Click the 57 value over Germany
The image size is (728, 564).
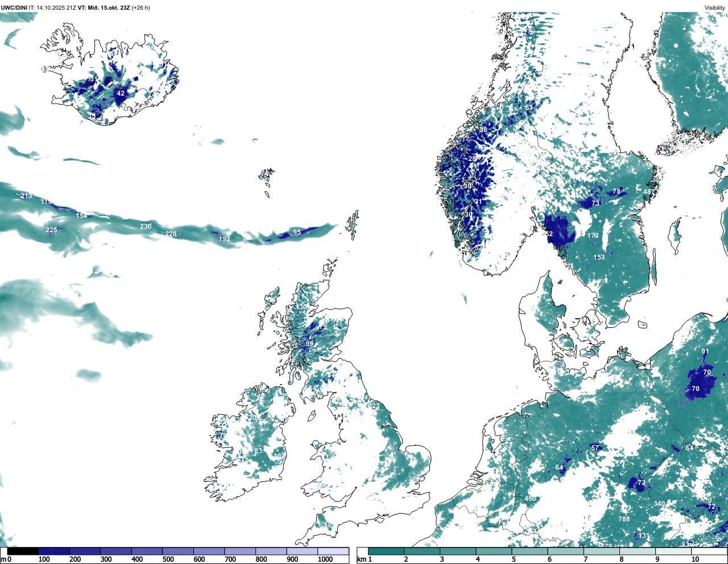click(x=595, y=448)
